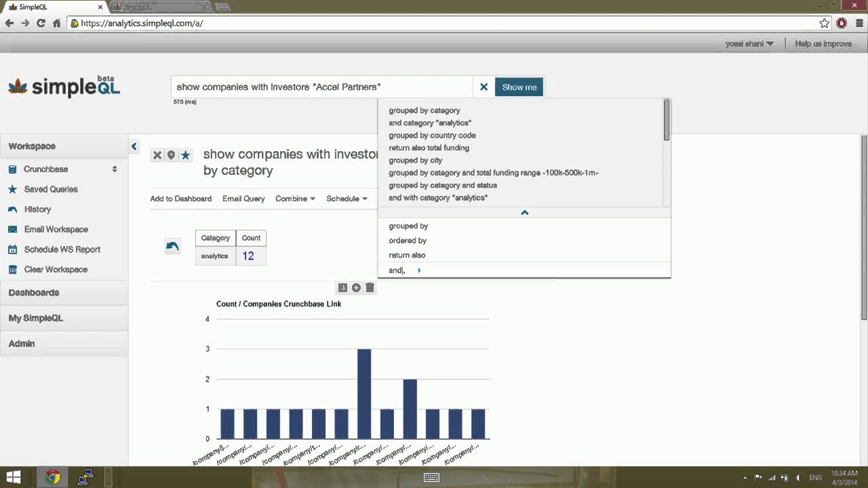Click into the query search input

pyautogui.click(x=322, y=87)
